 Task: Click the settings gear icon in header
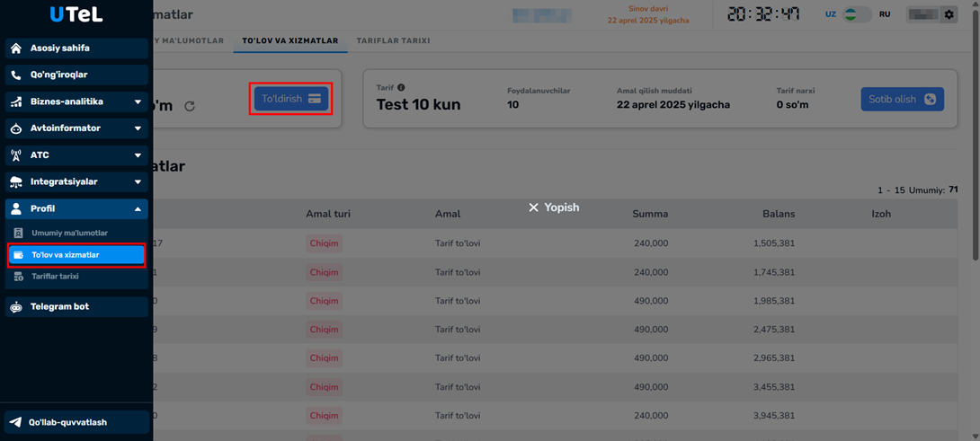(x=949, y=15)
